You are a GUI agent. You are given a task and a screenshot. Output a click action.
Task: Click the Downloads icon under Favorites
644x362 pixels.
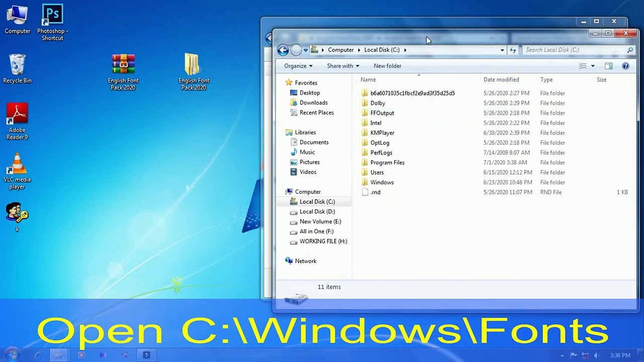tap(294, 103)
